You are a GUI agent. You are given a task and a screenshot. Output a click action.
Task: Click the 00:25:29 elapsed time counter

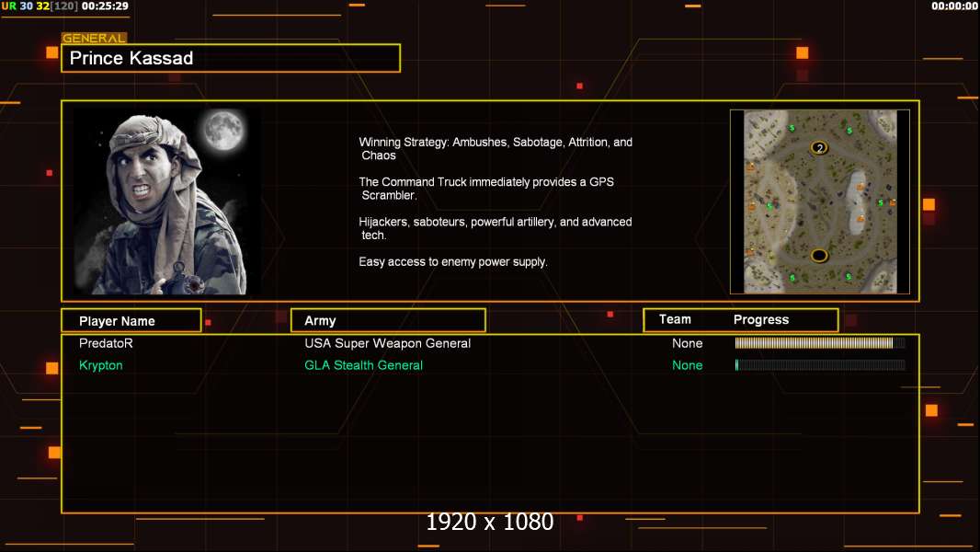tap(105, 6)
